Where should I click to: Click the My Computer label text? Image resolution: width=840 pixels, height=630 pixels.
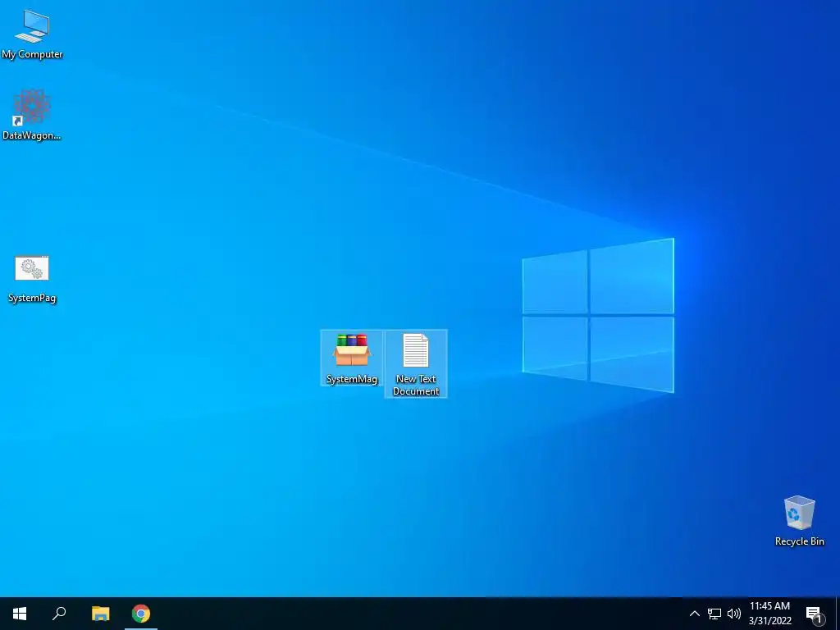tap(32, 54)
